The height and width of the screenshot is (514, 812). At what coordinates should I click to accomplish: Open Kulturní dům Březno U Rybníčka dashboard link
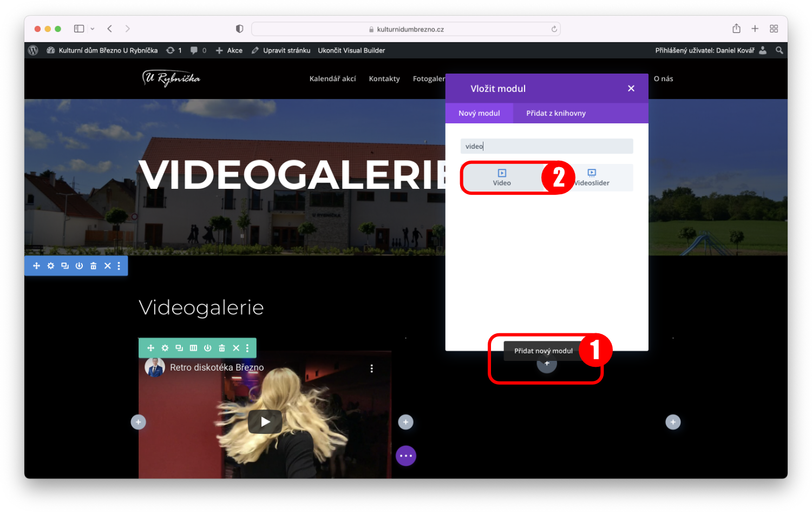[102, 50]
